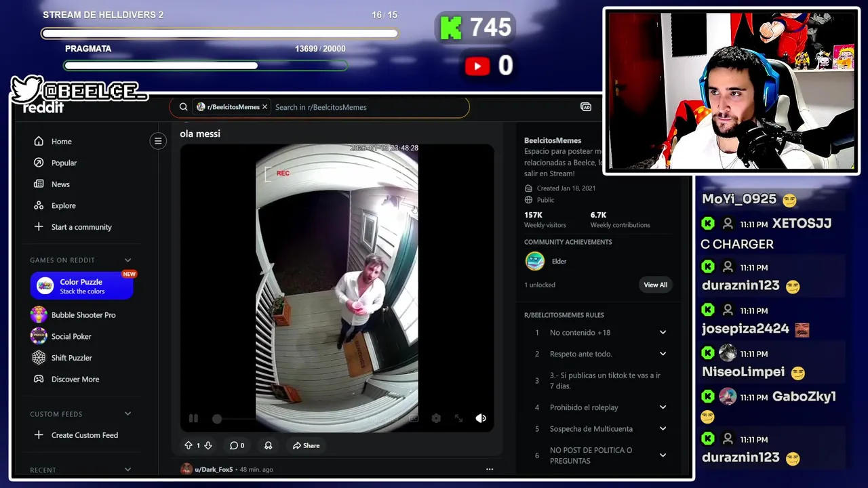Upvote the ola messi post
Image resolution: width=868 pixels, height=488 pixels.
(189, 445)
